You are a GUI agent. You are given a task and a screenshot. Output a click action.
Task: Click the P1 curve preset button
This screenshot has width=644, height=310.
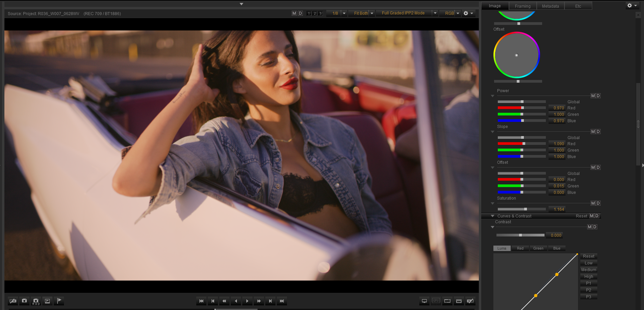pos(589,283)
